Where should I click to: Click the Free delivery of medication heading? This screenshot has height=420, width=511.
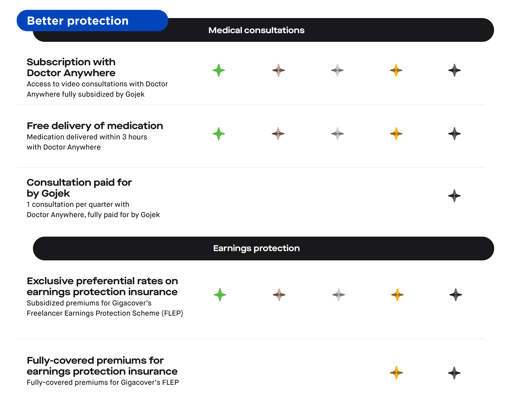pos(95,126)
